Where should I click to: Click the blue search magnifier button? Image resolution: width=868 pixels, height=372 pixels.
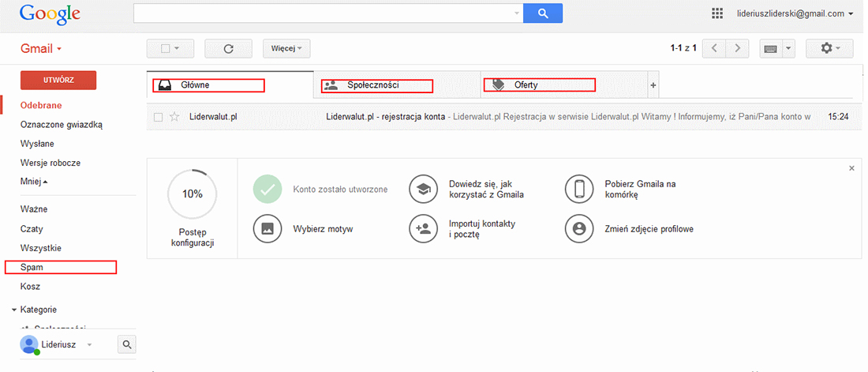[x=543, y=13]
